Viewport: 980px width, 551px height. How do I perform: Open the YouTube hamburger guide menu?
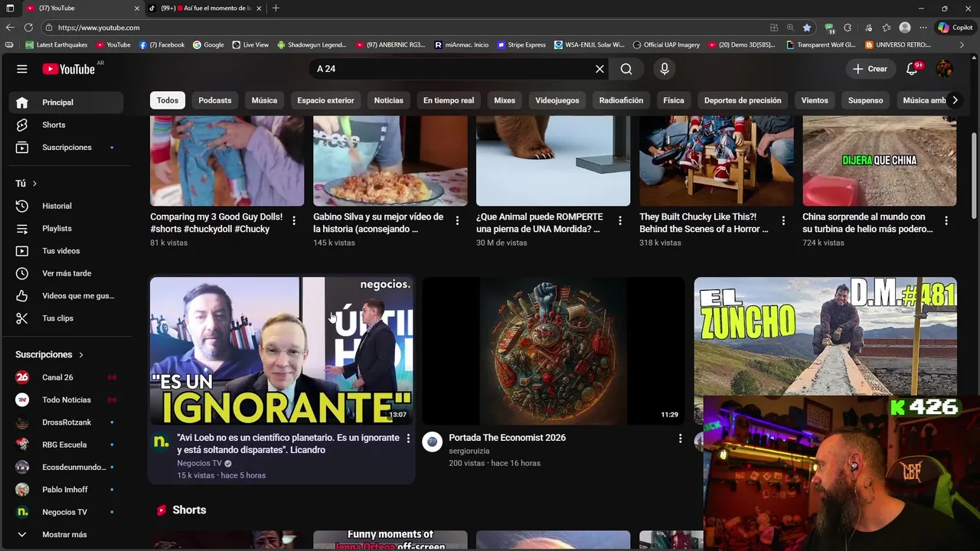(x=22, y=69)
